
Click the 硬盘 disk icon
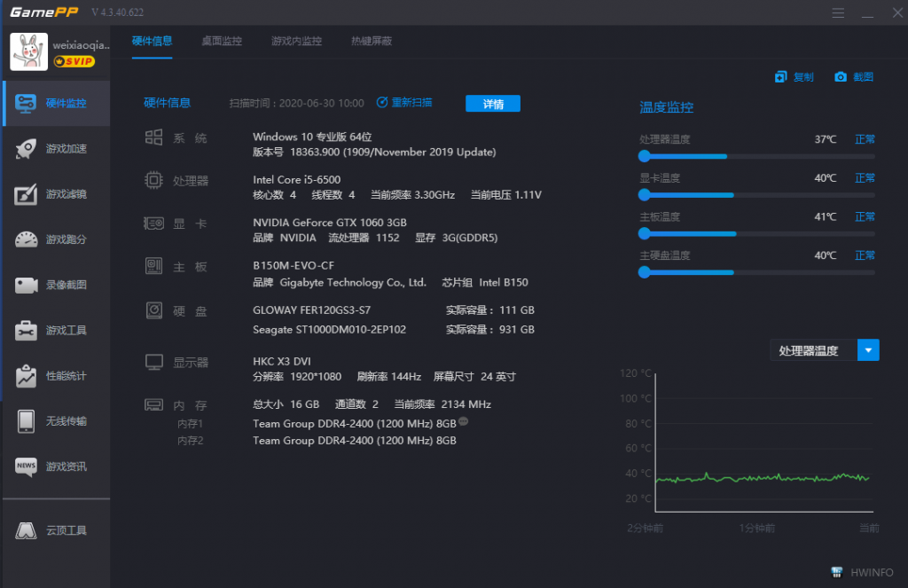click(x=154, y=310)
